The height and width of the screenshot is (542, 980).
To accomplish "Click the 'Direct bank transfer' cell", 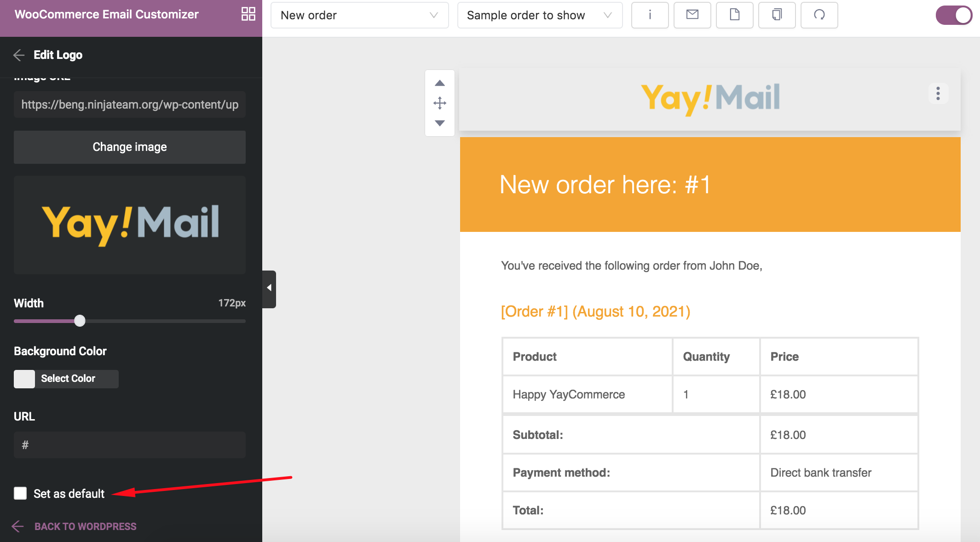I will pos(839,473).
